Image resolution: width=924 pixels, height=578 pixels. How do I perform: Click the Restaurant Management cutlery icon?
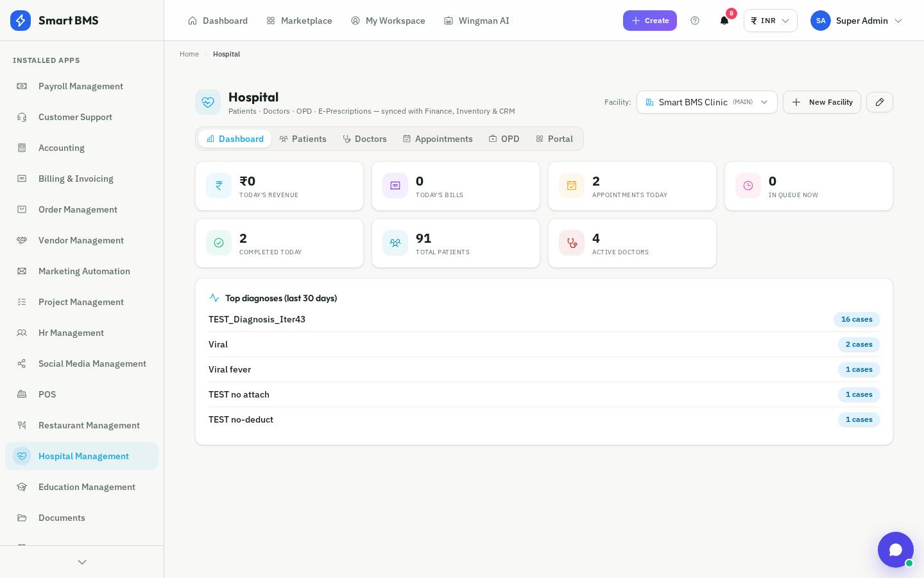pyautogui.click(x=22, y=425)
